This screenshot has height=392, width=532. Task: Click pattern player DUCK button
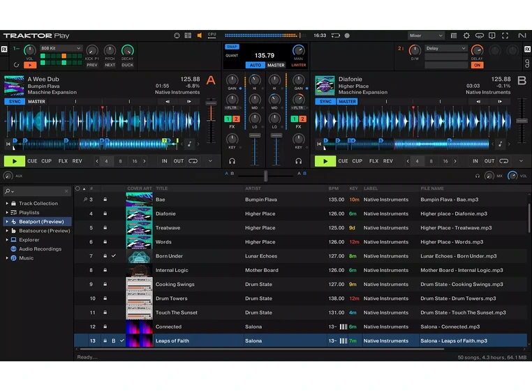pyautogui.click(x=128, y=65)
